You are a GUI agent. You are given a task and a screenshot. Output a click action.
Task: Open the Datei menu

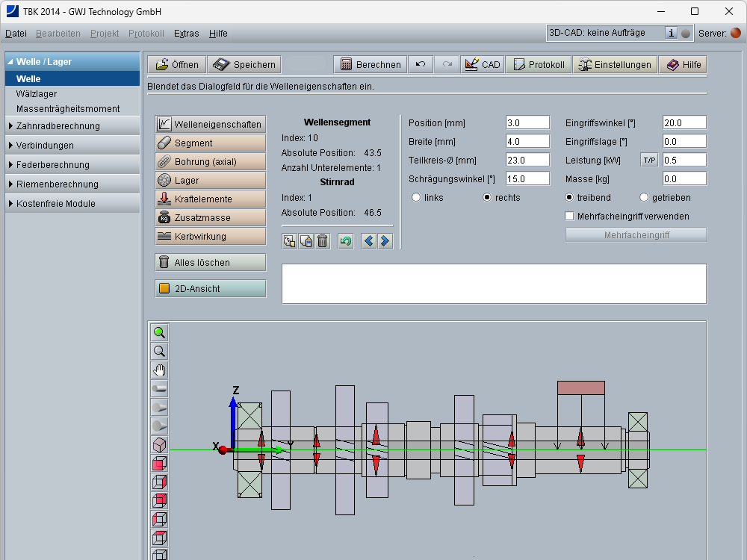[x=16, y=34]
